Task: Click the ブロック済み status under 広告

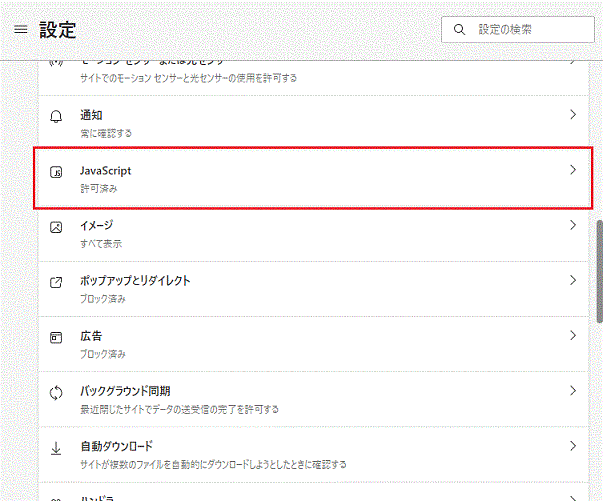Action: pos(103,354)
